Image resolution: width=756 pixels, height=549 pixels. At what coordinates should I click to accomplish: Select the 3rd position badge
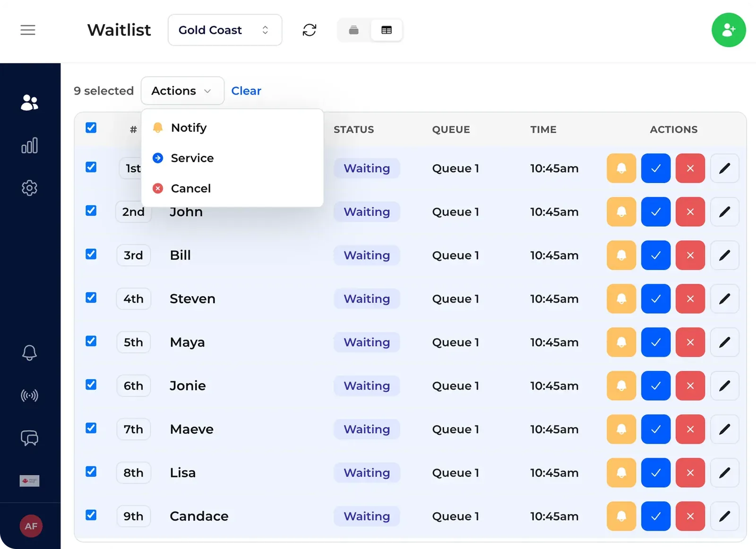[133, 255]
